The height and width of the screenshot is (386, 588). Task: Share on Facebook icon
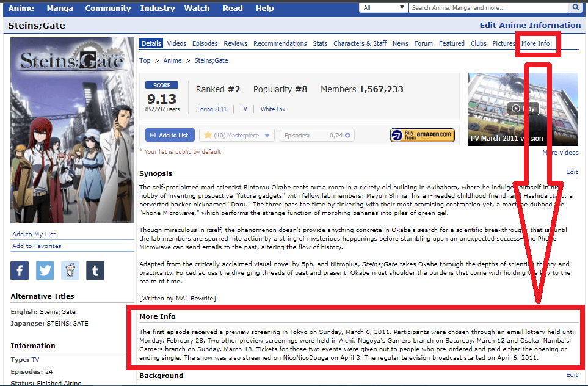point(20,270)
